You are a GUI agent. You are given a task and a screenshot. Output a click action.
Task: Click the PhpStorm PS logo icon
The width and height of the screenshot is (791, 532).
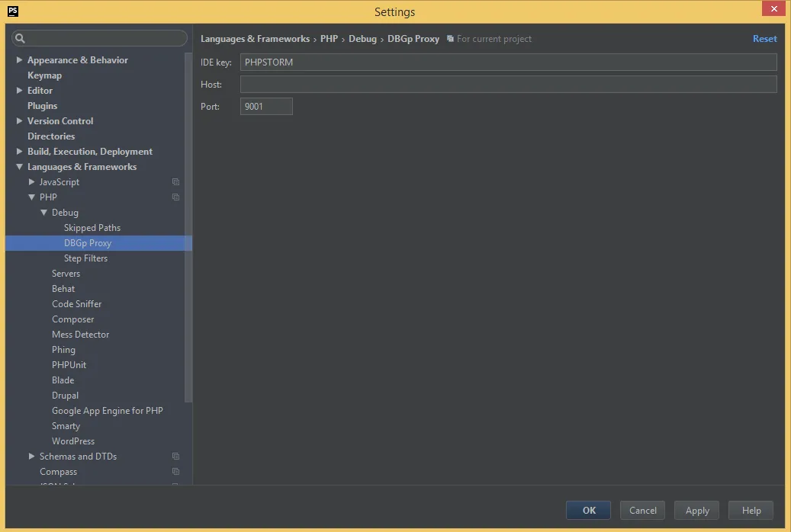[13, 11]
